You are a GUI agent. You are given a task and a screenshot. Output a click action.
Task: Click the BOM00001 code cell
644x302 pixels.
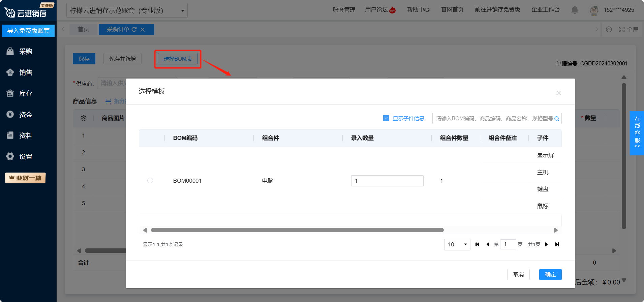[x=187, y=181]
